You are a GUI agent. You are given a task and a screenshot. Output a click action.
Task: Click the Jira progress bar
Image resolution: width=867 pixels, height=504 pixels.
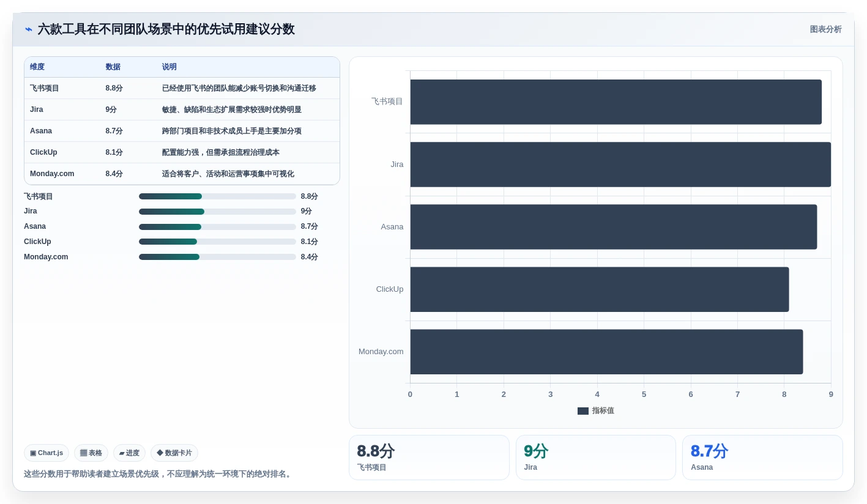217,212
